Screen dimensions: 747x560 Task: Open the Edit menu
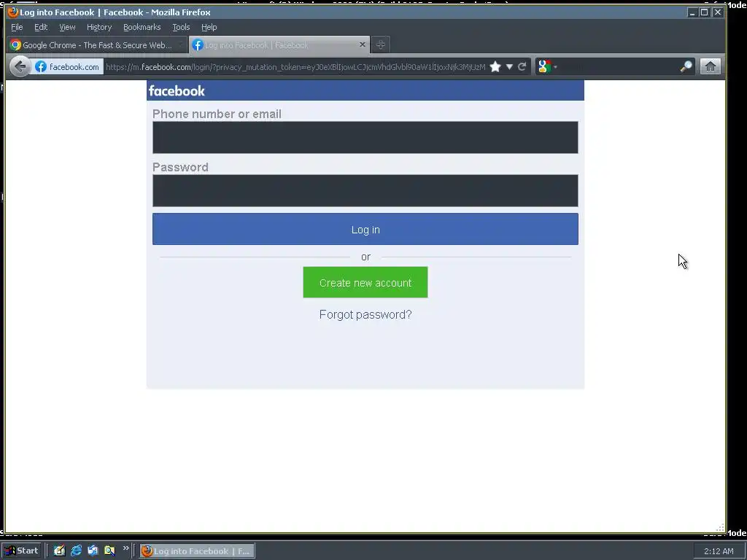point(41,27)
